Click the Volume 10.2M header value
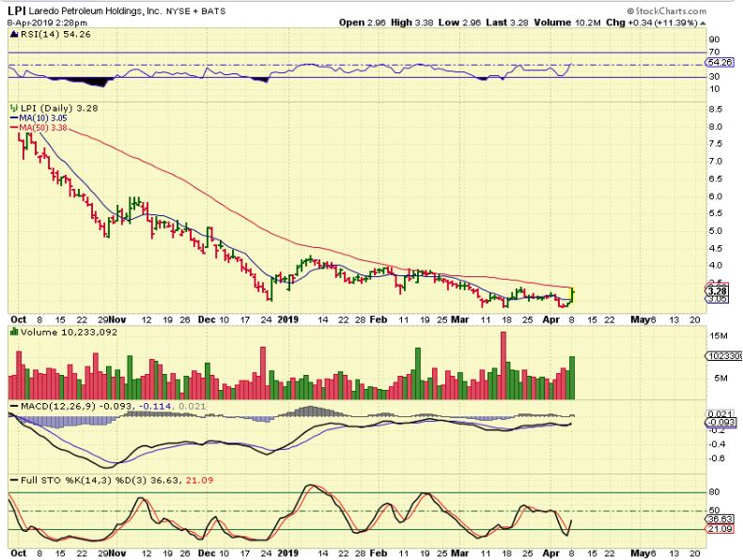Screen dimensions: 743x560 click(567, 23)
